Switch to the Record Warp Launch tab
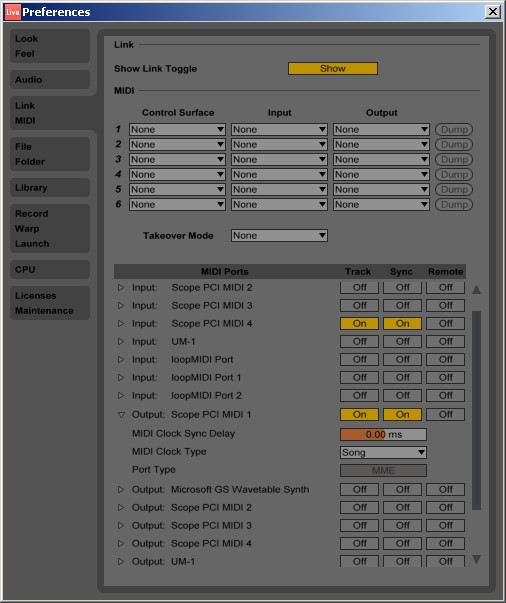The width and height of the screenshot is (506, 603). (x=50, y=228)
